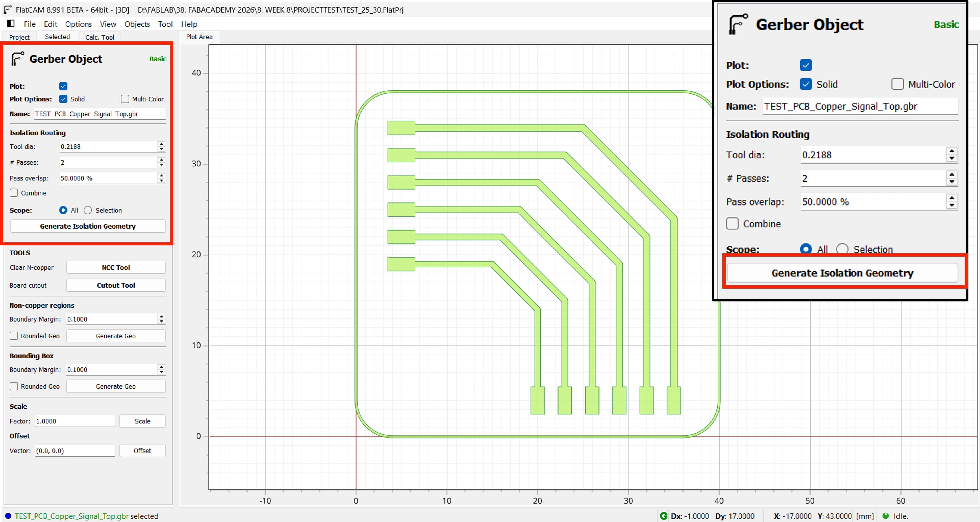Click the Gerber Object icon in left panel
This screenshot has height=522, width=980.
tap(18, 59)
